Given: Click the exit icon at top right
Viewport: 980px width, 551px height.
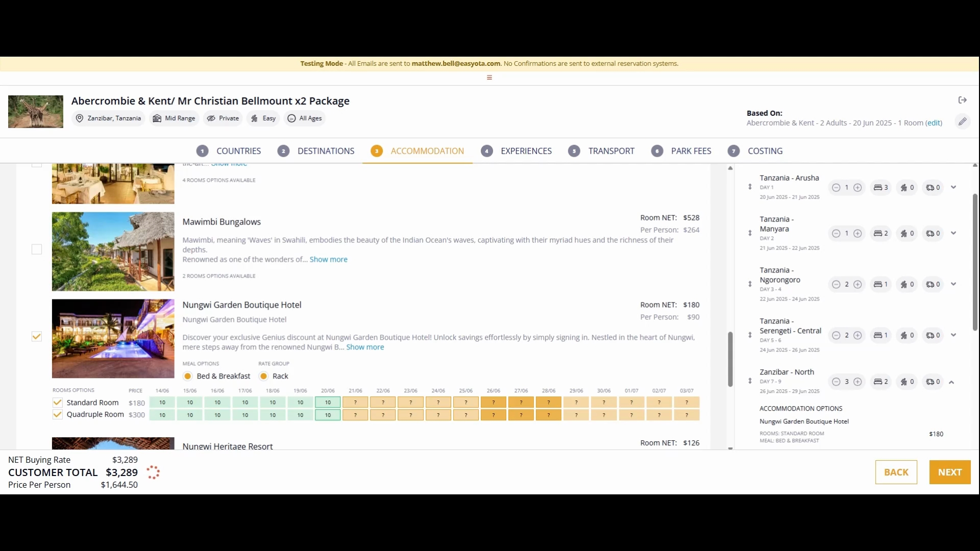Looking at the screenshot, I should coord(962,100).
